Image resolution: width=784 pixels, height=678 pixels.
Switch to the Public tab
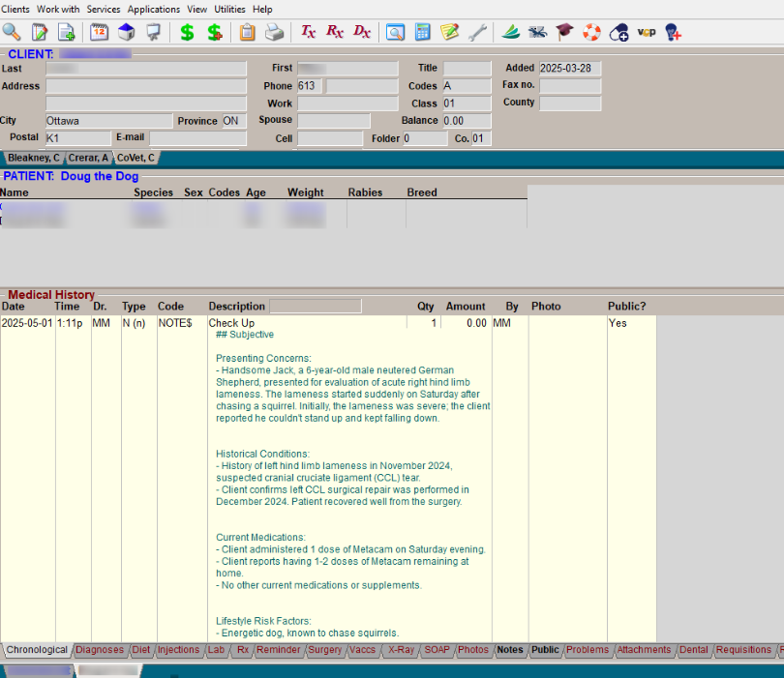click(x=545, y=650)
